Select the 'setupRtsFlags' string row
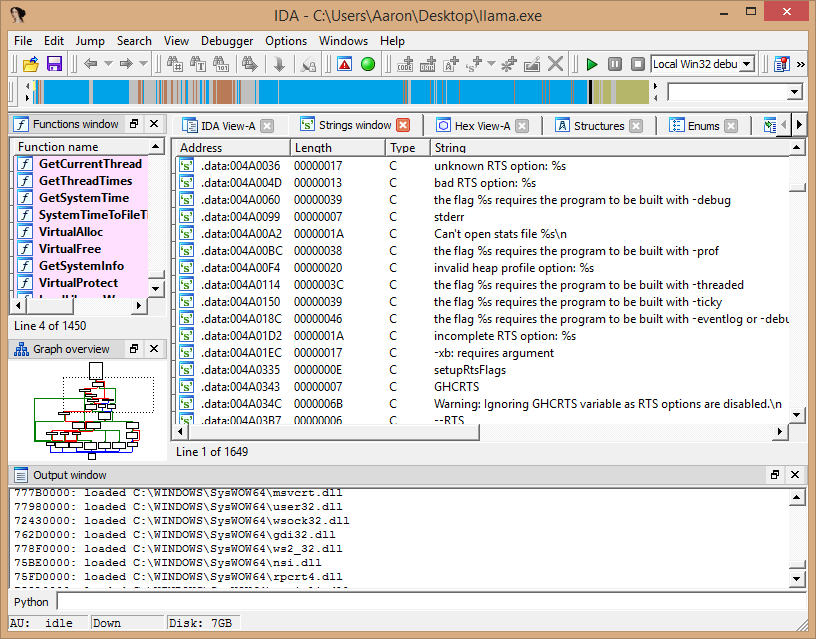This screenshot has height=639, width=816. click(x=482, y=370)
